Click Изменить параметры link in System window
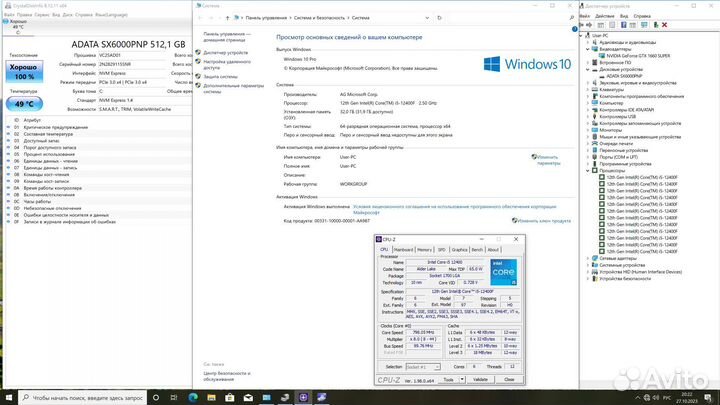The width and height of the screenshot is (720, 405). (x=548, y=160)
